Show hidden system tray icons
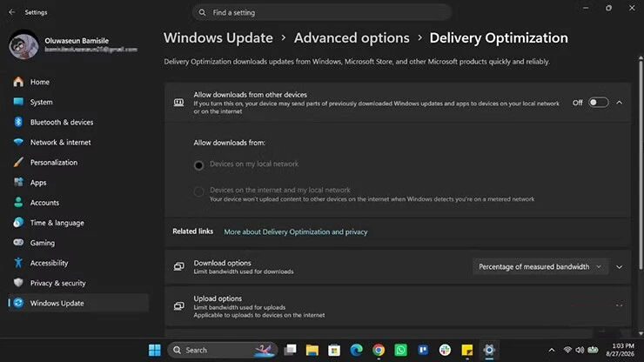 (x=552, y=350)
